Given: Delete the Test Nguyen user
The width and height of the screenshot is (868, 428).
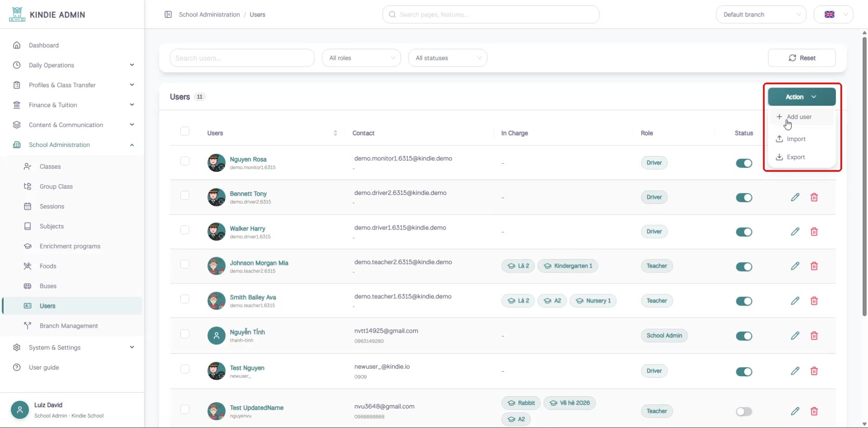Looking at the screenshot, I should 814,371.
